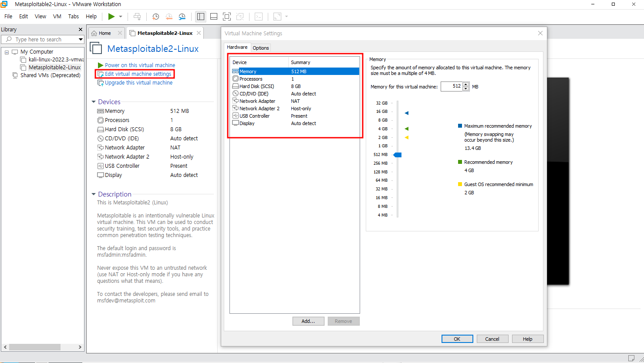
Task: Click the memory size input field
Action: (x=452, y=86)
